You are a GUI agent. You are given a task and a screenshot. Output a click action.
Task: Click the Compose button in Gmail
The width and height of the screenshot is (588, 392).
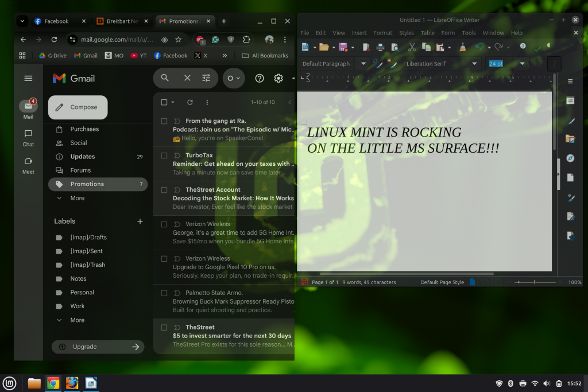[x=78, y=107]
